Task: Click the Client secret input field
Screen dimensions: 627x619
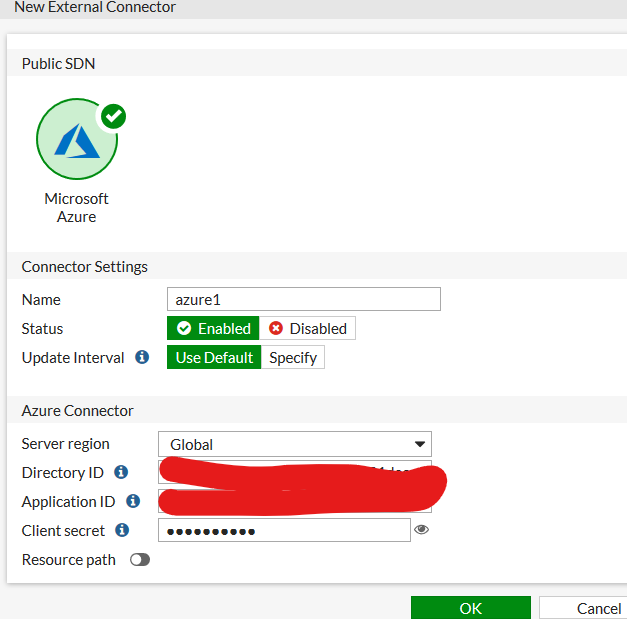Action: (x=284, y=530)
